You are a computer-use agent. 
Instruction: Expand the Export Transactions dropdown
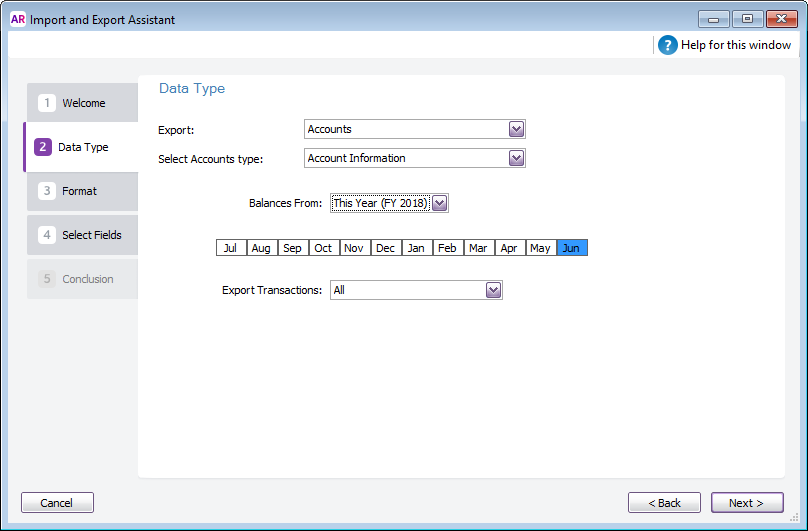492,290
